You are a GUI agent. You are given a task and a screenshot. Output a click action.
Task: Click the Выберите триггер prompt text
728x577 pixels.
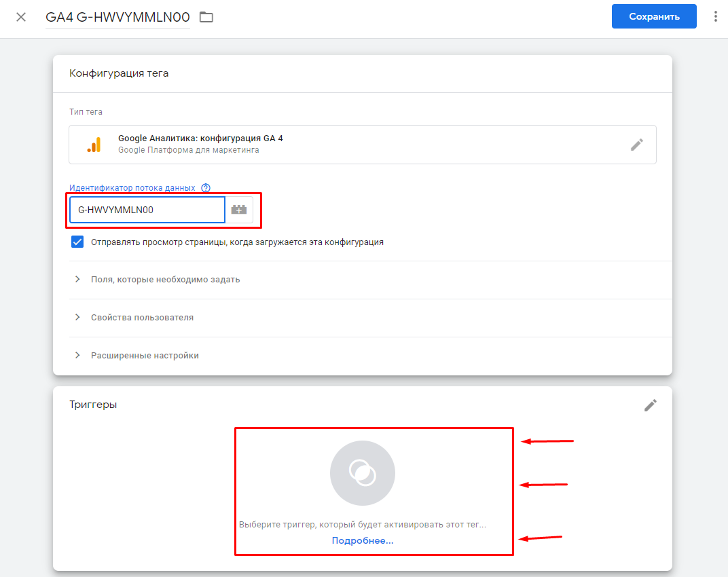(x=363, y=525)
